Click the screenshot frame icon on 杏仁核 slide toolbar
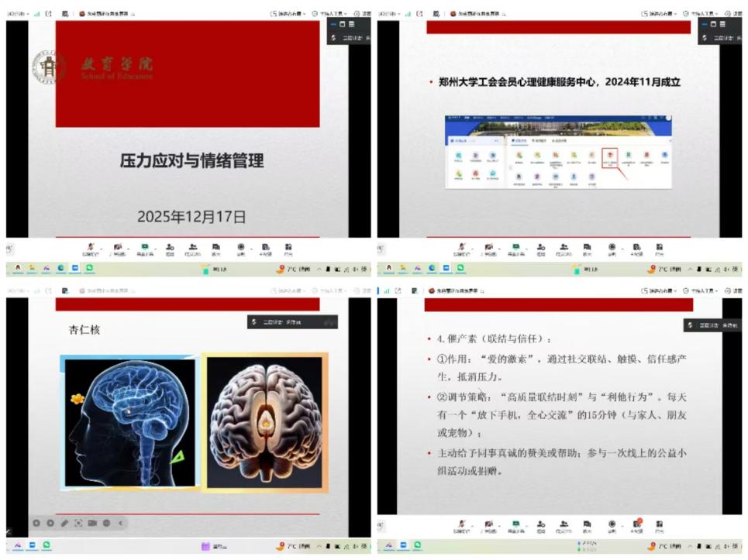This screenshot has height=560, width=748. (x=78, y=523)
